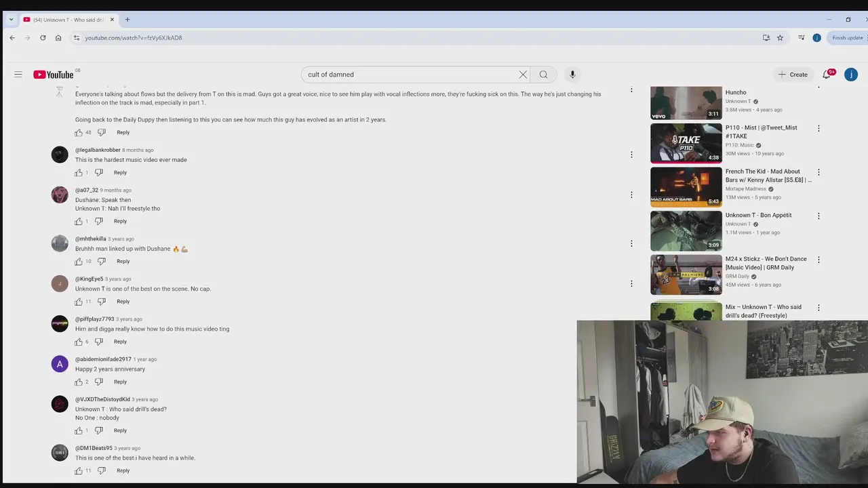Dislike the comment by @DM1Beats95
868x488 pixels.
[102, 470]
